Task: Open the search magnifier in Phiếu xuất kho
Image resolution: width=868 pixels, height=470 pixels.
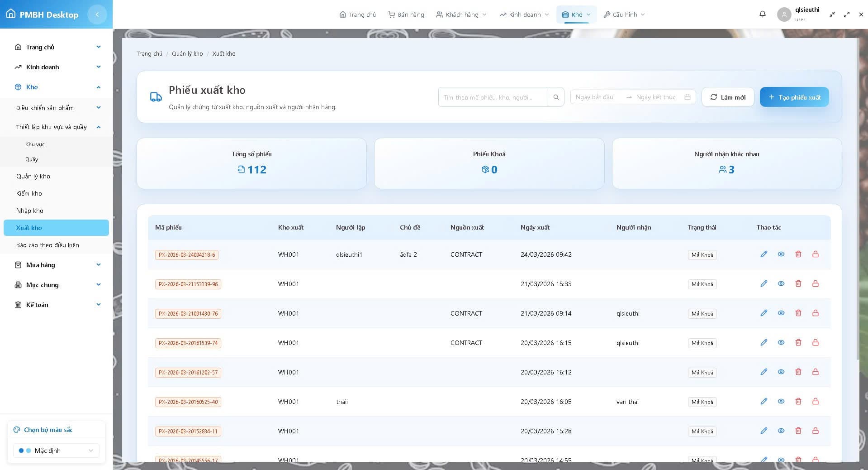Action: coord(556,97)
